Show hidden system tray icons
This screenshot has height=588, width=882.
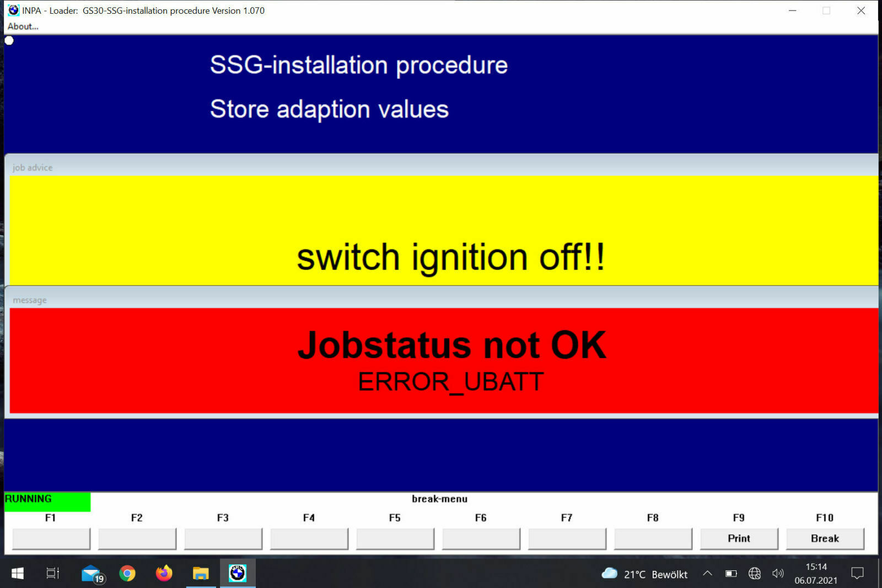[x=707, y=574]
